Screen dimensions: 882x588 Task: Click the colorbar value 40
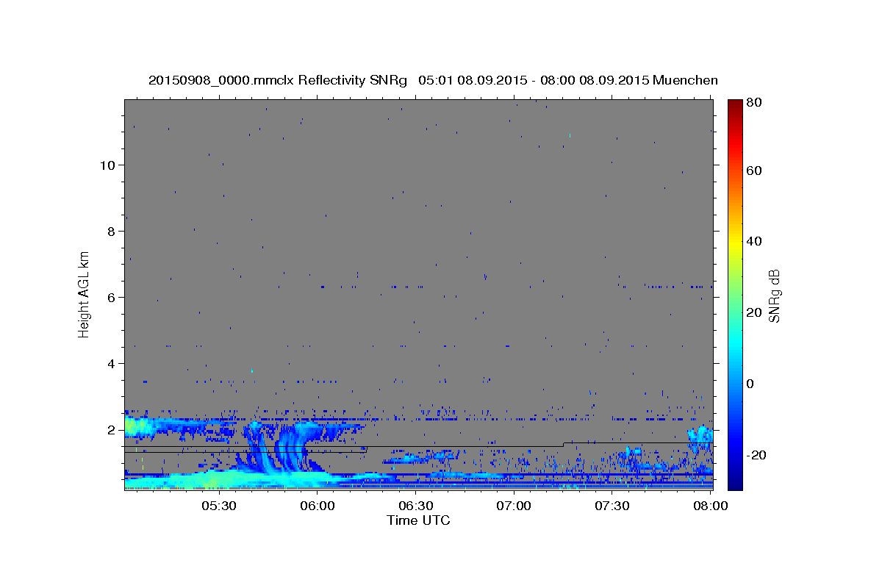[x=753, y=241]
